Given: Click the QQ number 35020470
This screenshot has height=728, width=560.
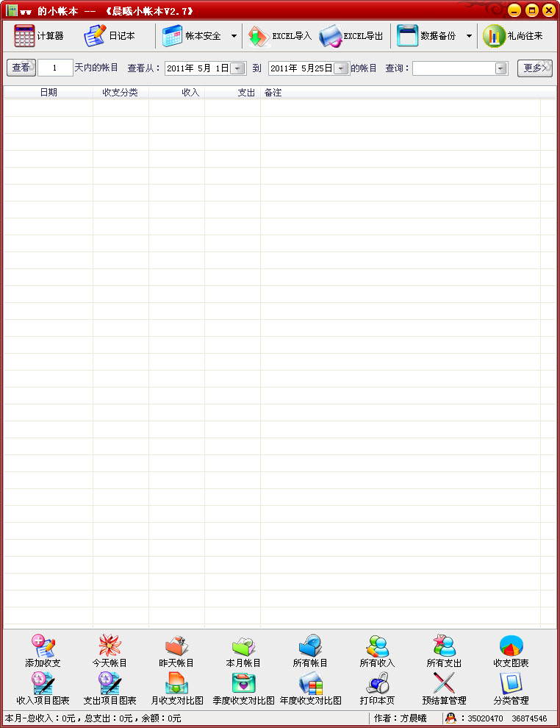Looking at the screenshot, I should [485, 718].
